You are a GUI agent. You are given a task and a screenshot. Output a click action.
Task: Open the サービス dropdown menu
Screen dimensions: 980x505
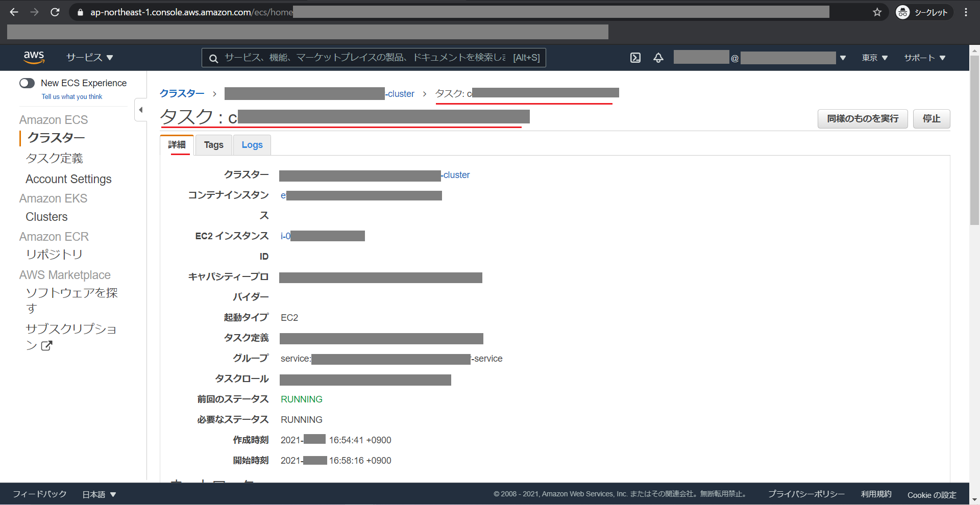point(89,58)
